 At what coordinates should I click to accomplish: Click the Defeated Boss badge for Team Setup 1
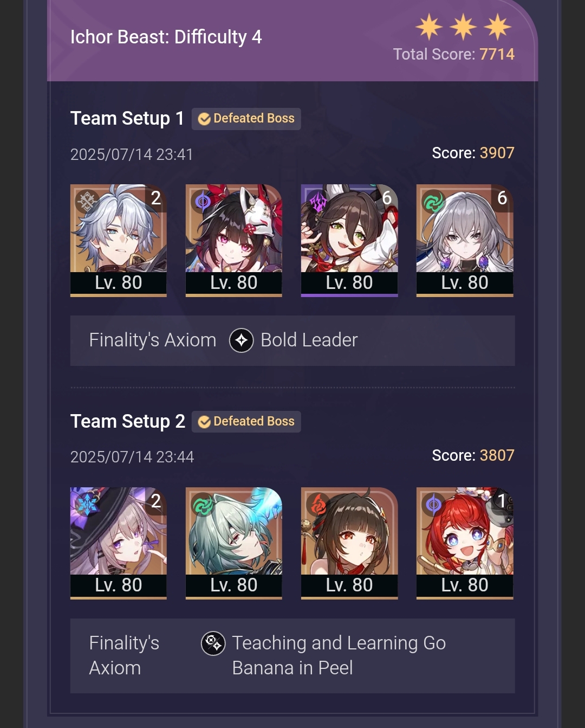246,119
